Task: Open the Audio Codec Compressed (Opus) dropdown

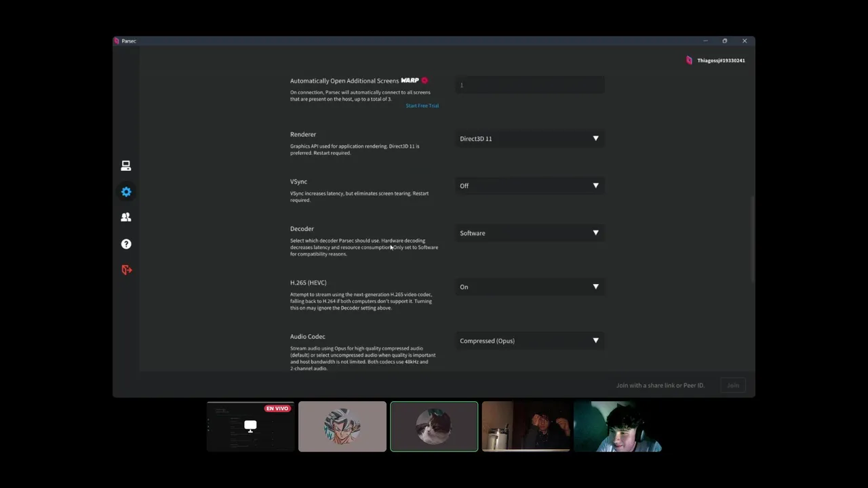Action: (x=530, y=341)
